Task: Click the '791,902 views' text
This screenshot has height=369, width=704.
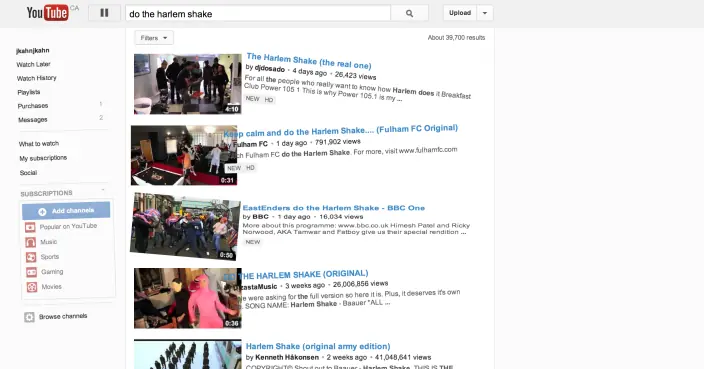Action: point(338,141)
